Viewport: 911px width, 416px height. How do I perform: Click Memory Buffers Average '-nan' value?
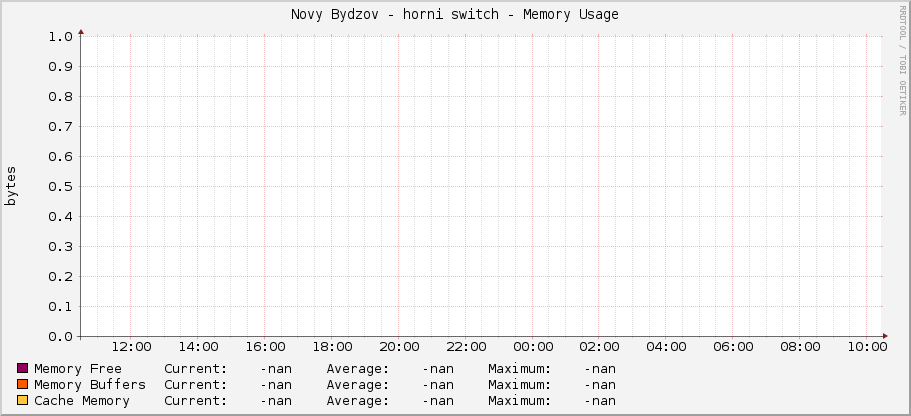coord(438,385)
